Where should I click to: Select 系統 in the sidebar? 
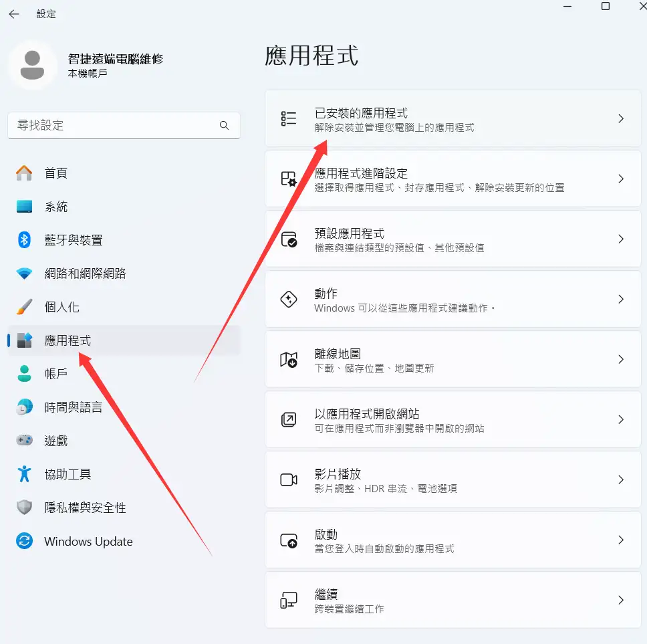pyautogui.click(x=124, y=207)
